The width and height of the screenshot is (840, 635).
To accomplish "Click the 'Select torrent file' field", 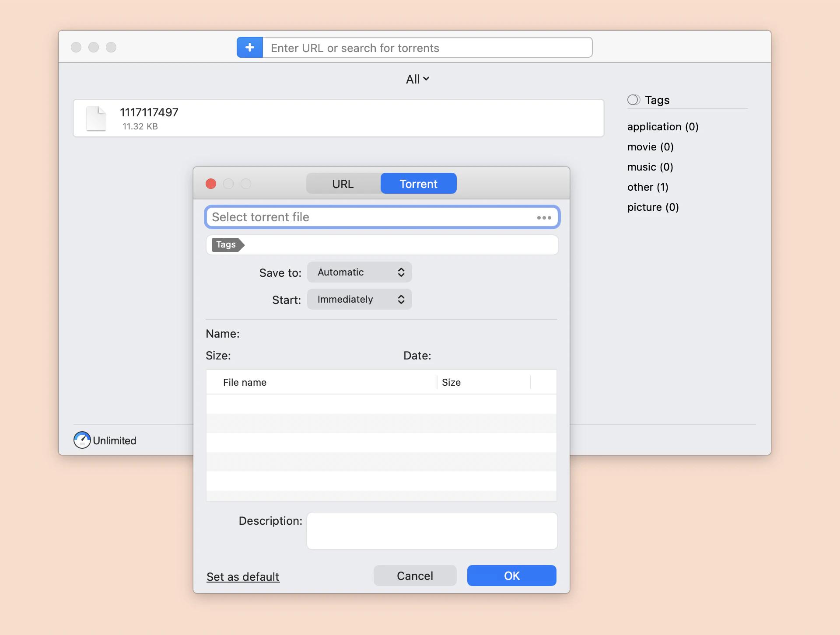I will pyautogui.click(x=350, y=217).
